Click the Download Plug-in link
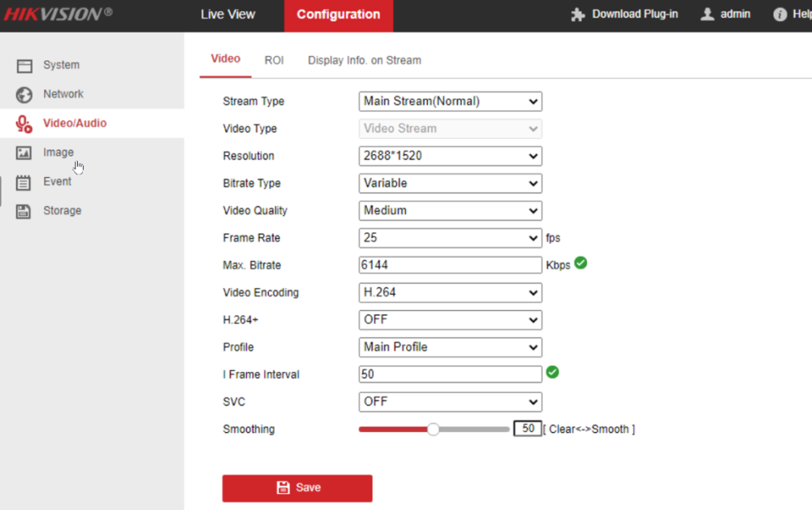Screen dimensions: 812x510 tap(635, 14)
